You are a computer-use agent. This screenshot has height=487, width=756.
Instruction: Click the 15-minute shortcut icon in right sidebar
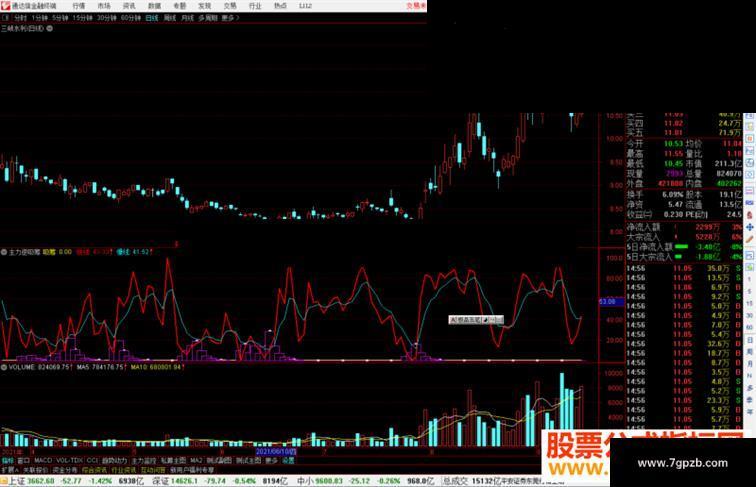pyautogui.click(x=750, y=303)
